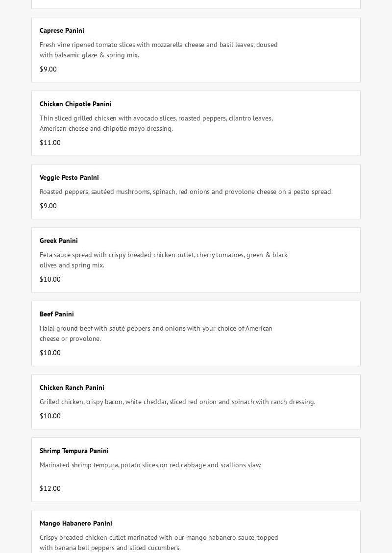Open the Greek Panini menu item
The image size is (392, 553).
pyautogui.click(x=59, y=240)
